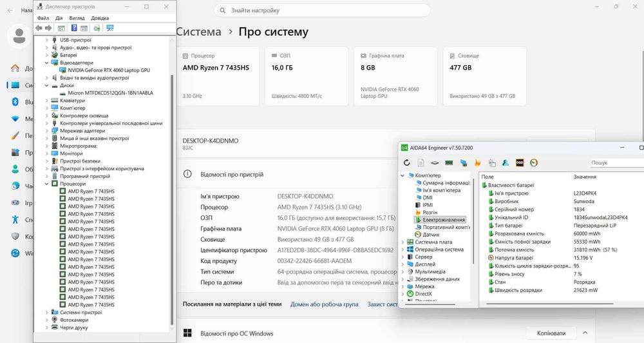Click the AIDA64 Refresh icon
Viewport: 644px width, 343px height.
click(x=406, y=162)
